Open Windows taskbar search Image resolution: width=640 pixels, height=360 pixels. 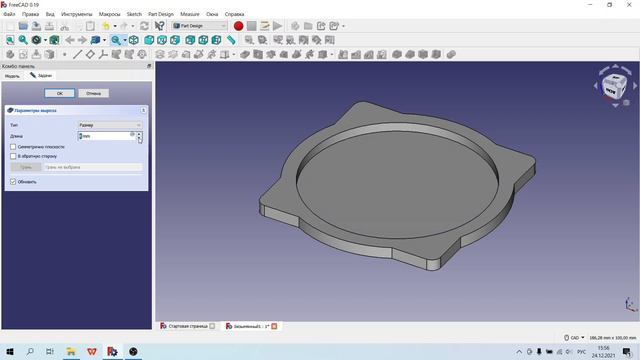30,351
